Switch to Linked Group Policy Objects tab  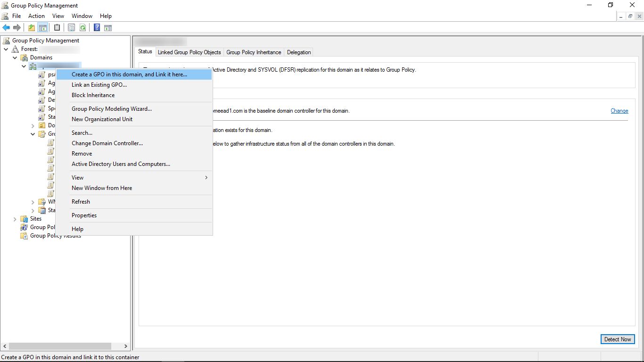pos(189,52)
